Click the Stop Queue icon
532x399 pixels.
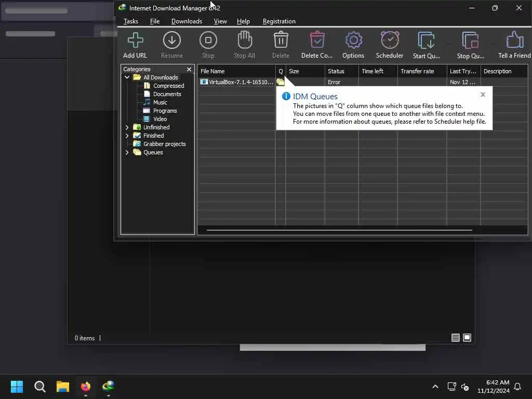pos(470,41)
